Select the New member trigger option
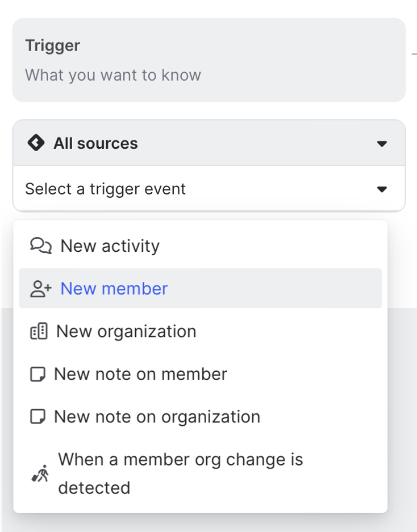The width and height of the screenshot is (417, 532). point(114,289)
